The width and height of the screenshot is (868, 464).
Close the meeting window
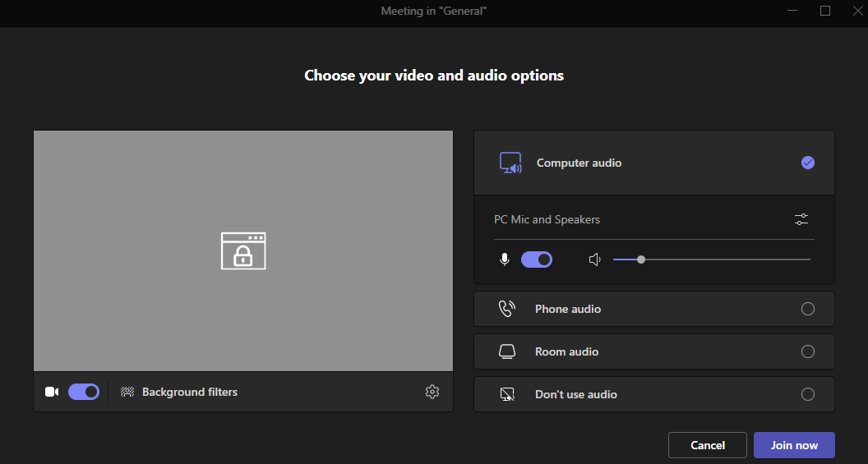[x=857, y=11]
